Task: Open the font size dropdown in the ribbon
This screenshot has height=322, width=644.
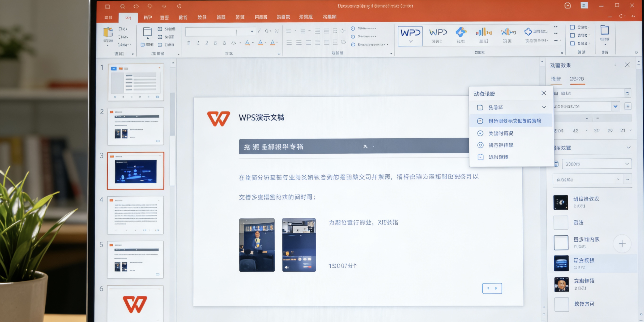Action: [252, 32]
